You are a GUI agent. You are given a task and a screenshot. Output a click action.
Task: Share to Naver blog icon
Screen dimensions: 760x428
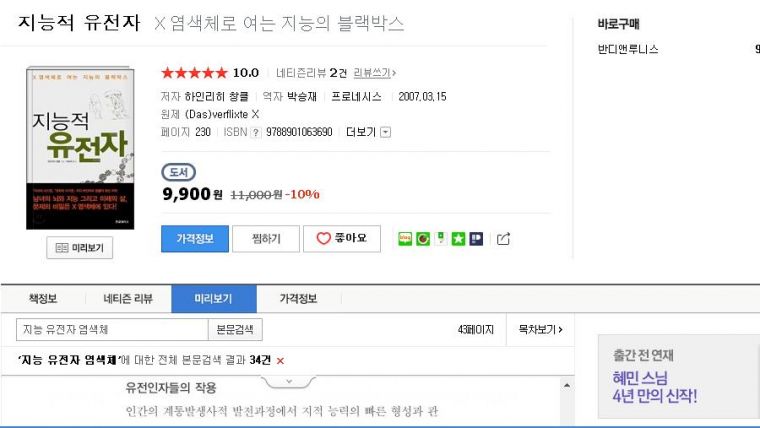click(405, 239)
